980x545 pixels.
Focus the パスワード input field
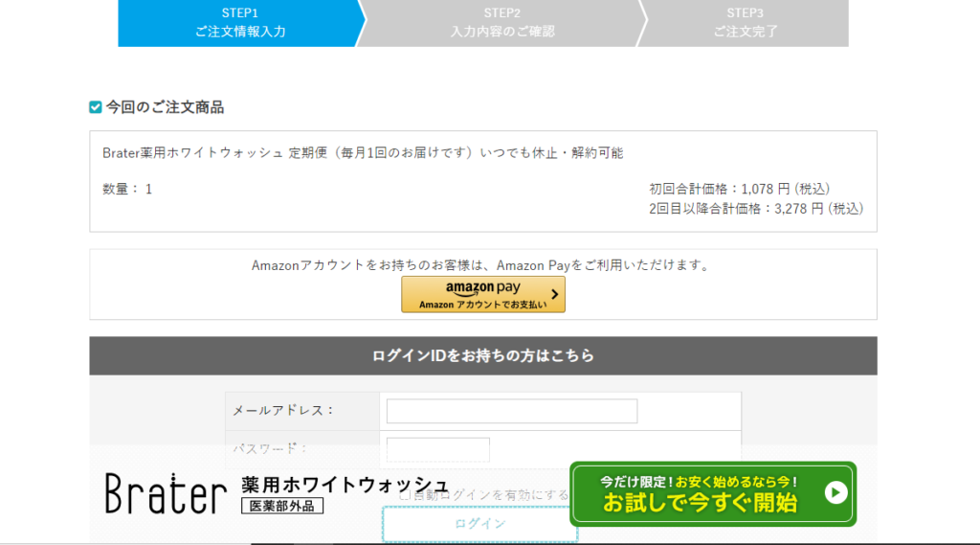click(x=438, y=449)
